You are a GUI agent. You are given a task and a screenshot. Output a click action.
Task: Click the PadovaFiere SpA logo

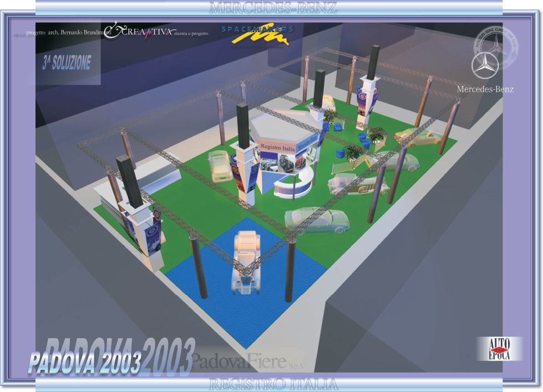247,361
